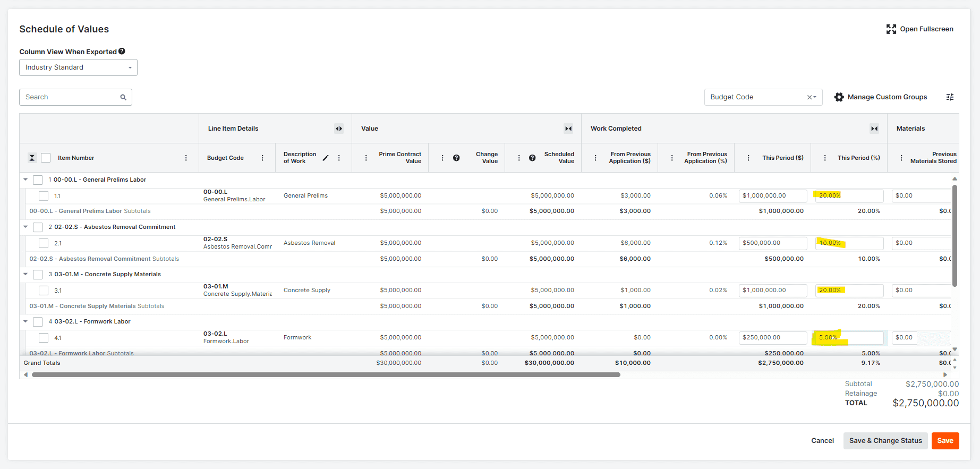Image resolution: width=980 pixels, height=469 pixels.
Task: Click the Open Fullscreen icon
Action: (891, 29)
